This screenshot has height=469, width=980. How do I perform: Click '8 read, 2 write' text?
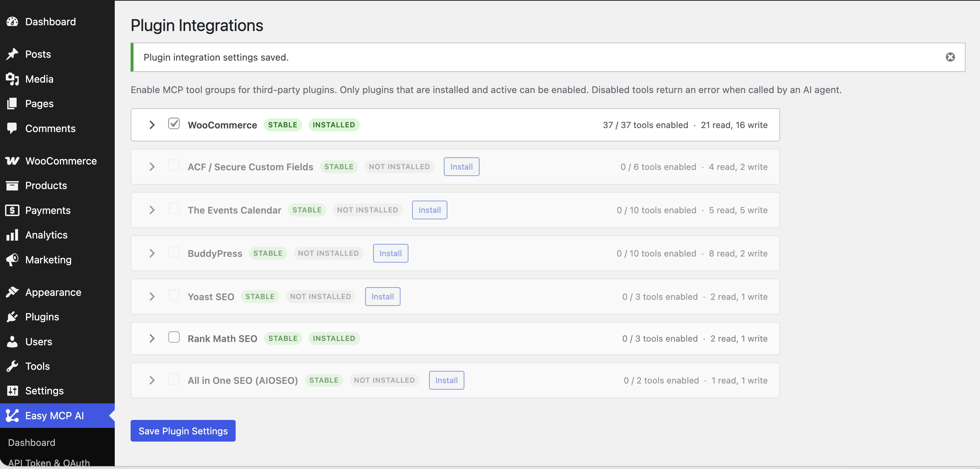click(x=738, y=253)
